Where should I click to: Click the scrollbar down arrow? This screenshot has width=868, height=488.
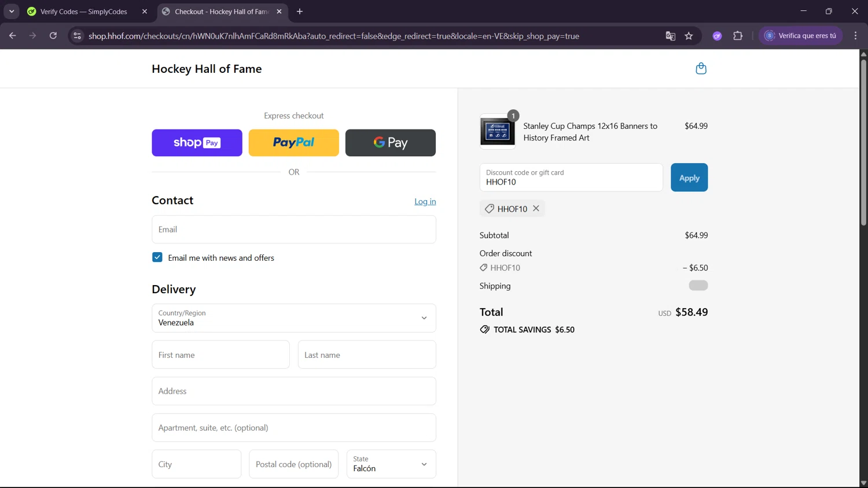[863, 483]
